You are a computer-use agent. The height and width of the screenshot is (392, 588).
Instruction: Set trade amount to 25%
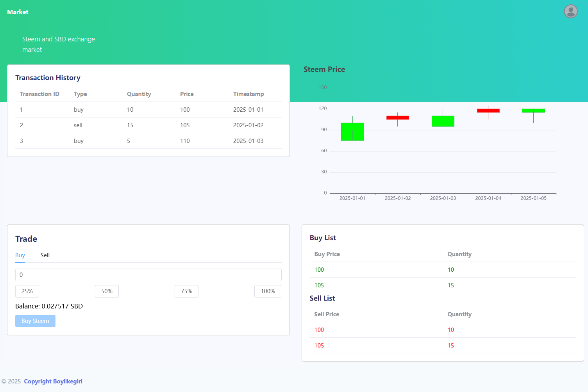[x=27, y=291]
